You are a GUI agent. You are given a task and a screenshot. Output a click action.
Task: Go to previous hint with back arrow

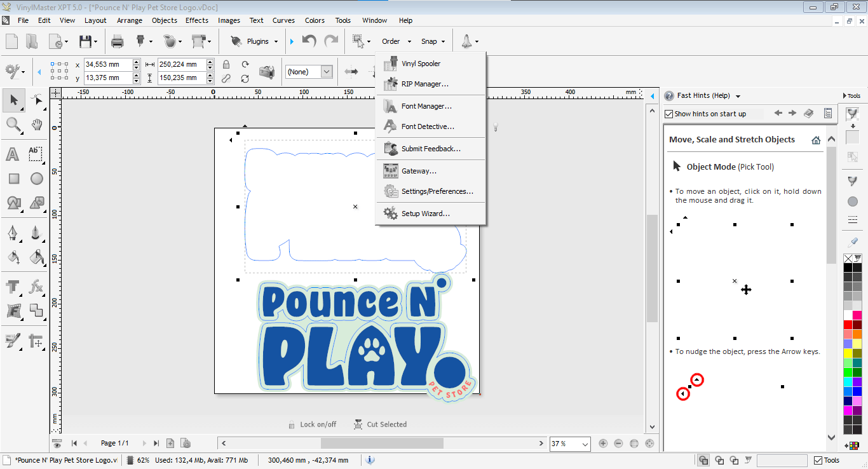(x=778, y=113)
